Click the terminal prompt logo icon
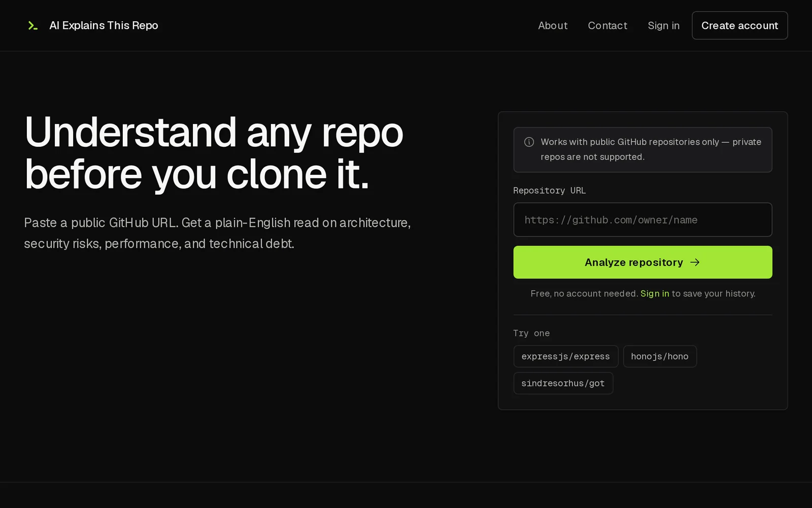 33,25
